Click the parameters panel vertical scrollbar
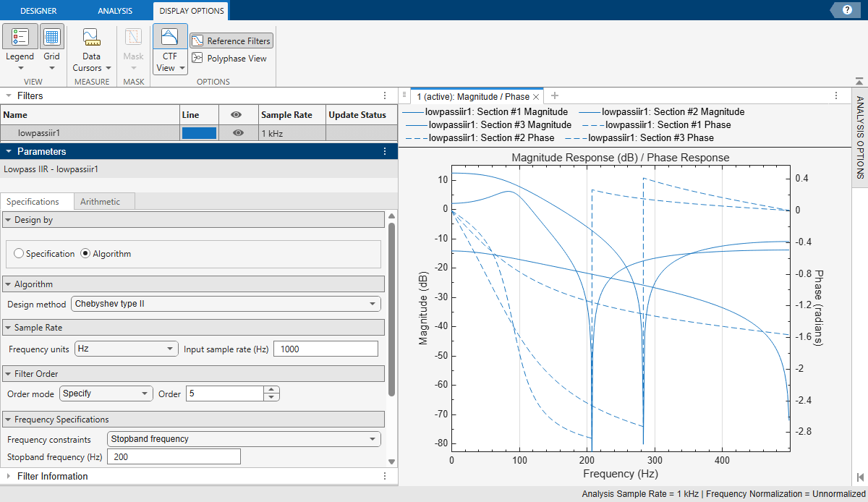The height and width of the screenshot is (502, 868). coord(392,309)
